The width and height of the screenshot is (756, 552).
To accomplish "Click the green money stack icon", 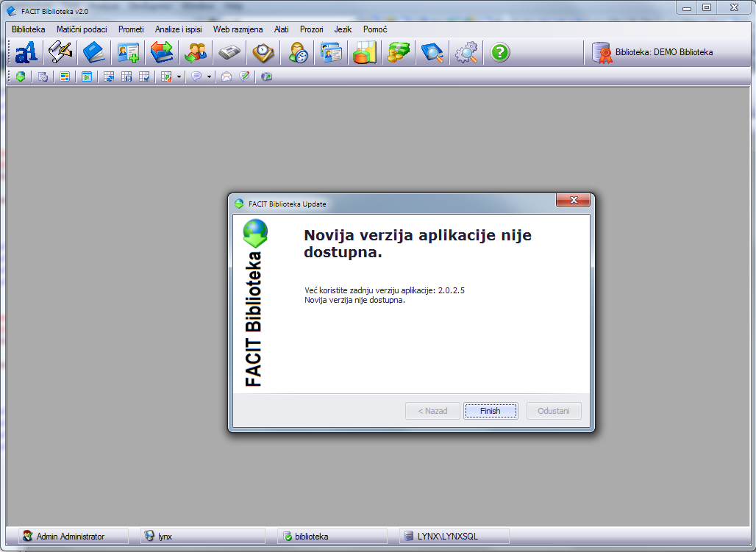I will (x=399, y=52).
